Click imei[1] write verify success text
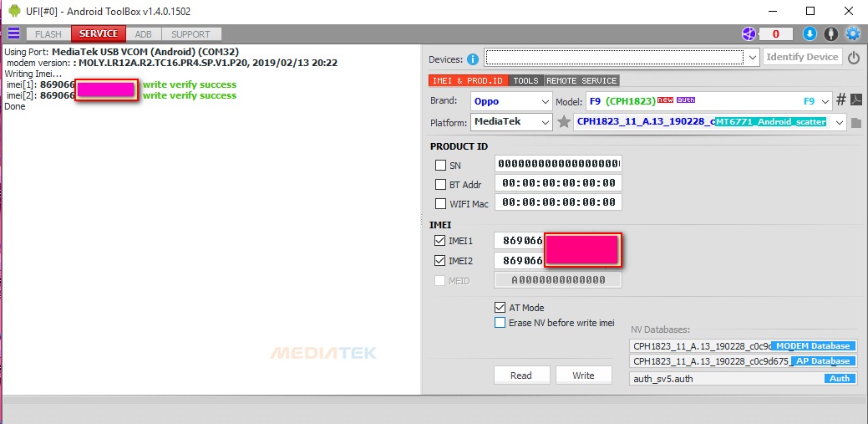The width and height of the screenshot is (868, 424). click(190, 84)
